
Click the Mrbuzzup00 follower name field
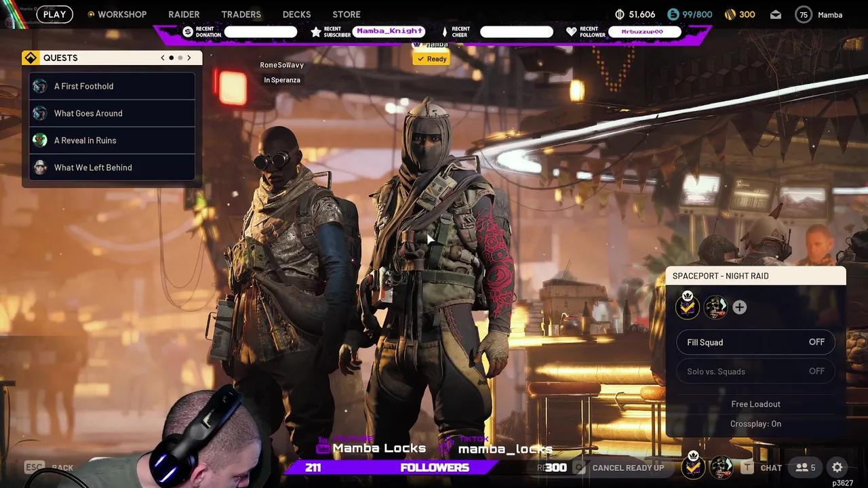point(645,32)
